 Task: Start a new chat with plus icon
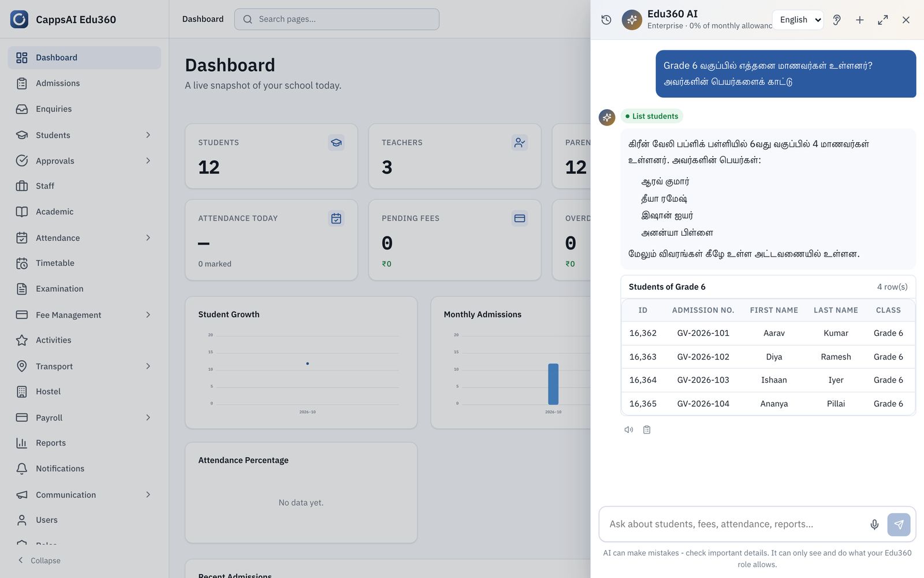860,20
